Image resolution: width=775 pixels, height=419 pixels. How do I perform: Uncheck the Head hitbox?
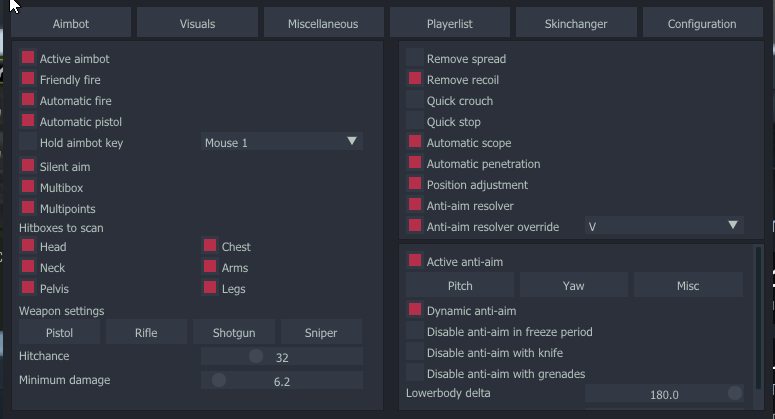click(x=28, y=246)
